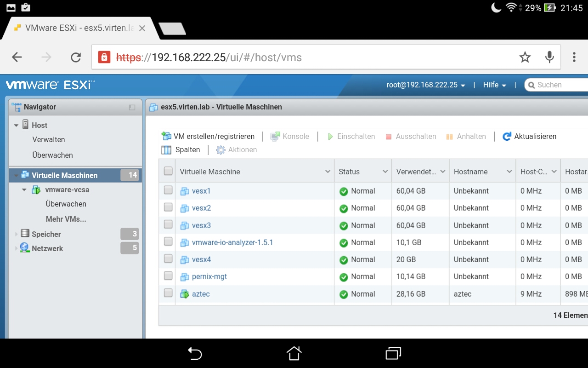
Task: Click the VMware ESXi logo
Action: click(50, 85)
